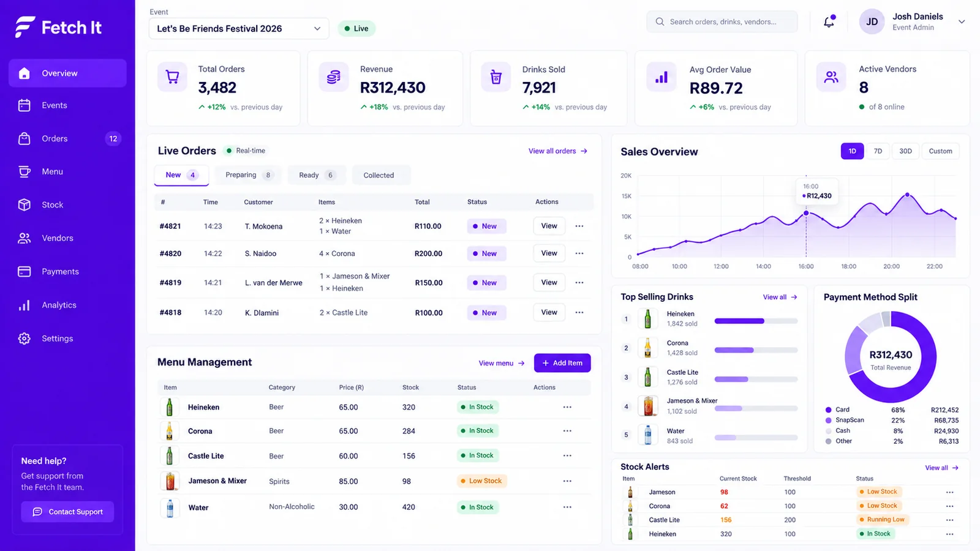980x551 pixels.
Task: Switch to the Collected orders tab
Action: pyautogui.click(x=381, y=175)
